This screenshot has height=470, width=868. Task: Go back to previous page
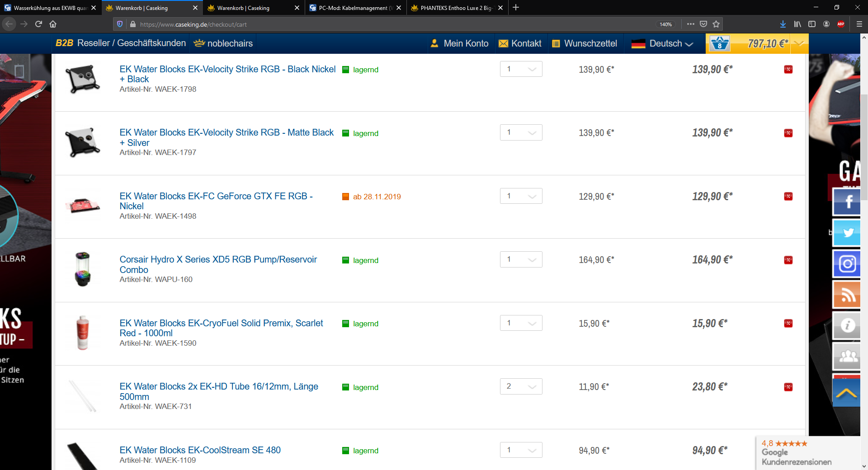(9, 24)
